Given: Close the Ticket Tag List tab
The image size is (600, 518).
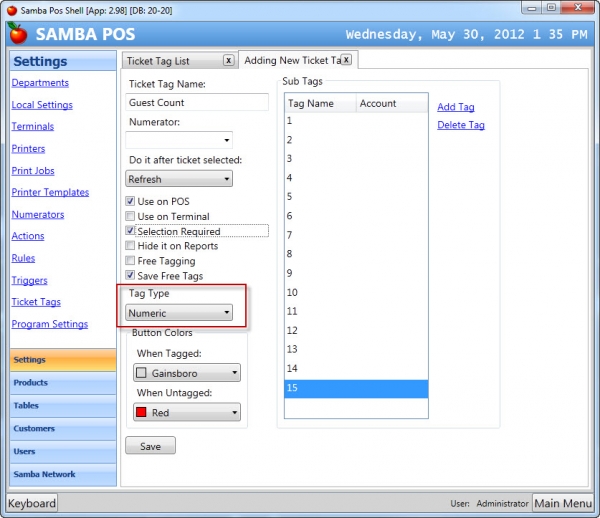Looking at the screenshot, I should 228,60.
